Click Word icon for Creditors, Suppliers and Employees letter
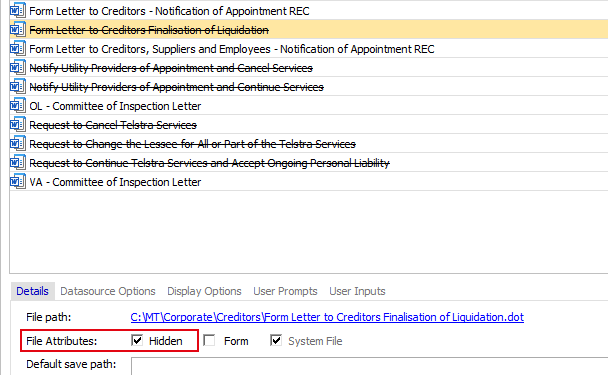The image size is (608, 375). point(18,48)
